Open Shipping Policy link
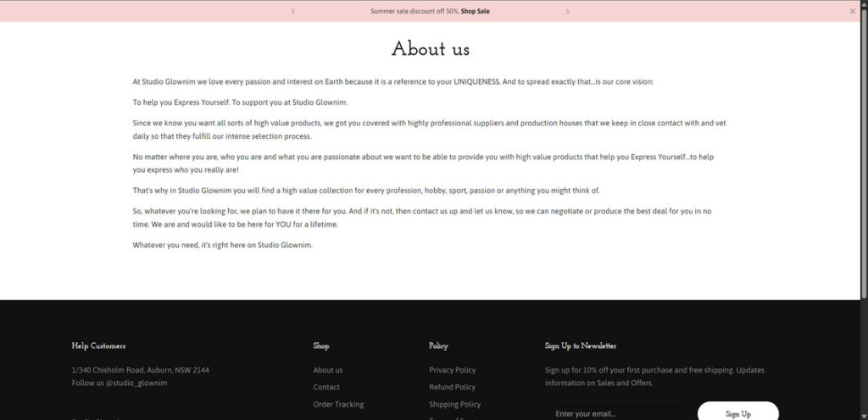The image size is (868, 420). 454,404
